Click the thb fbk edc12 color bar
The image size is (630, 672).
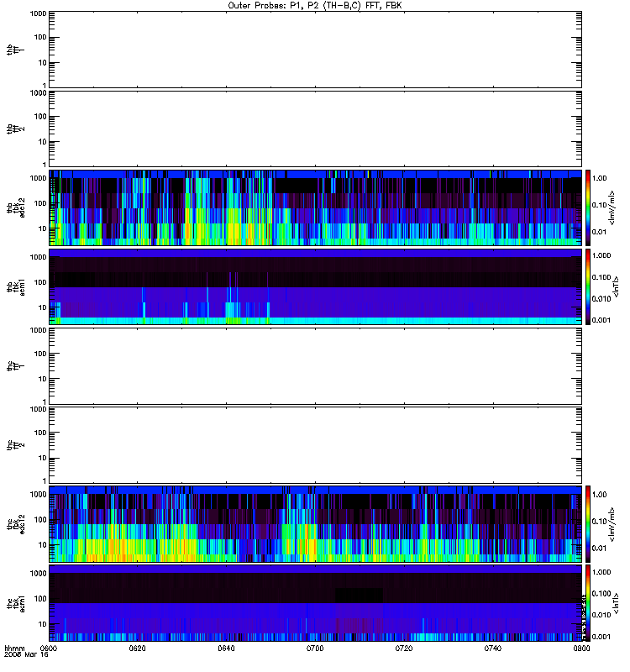pos(588,207)
